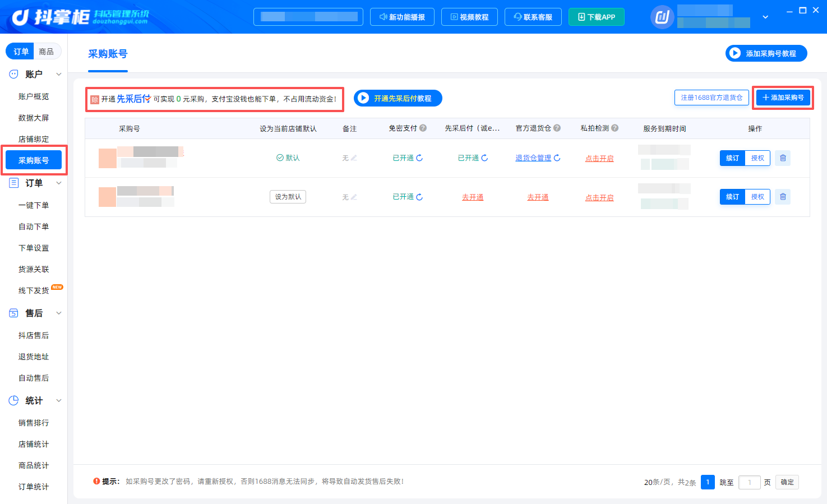The width and height of the screenshot is (827, 504).
Task: Toggle the 默认 status on first account
Action: tap(288, 158)
